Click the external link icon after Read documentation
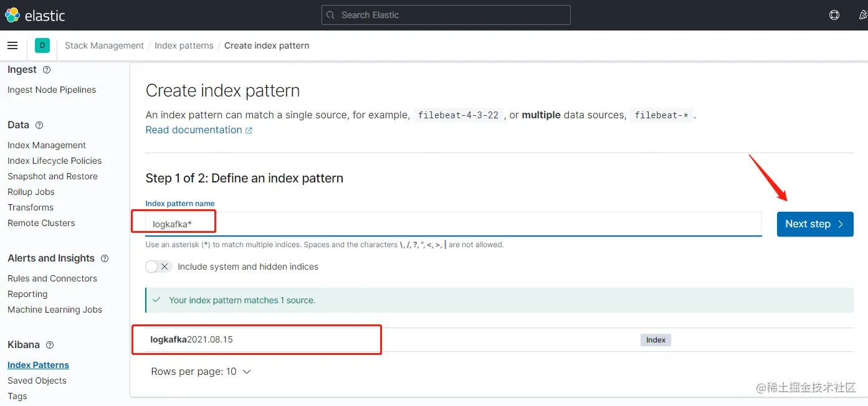 point(249,130)
